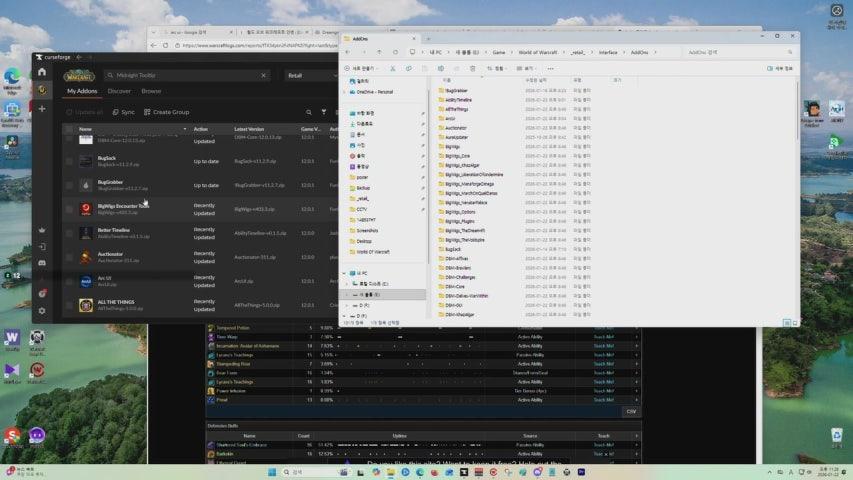Open the CurseForge crown premium icon

pyautogui.click(x=42, y=230)
